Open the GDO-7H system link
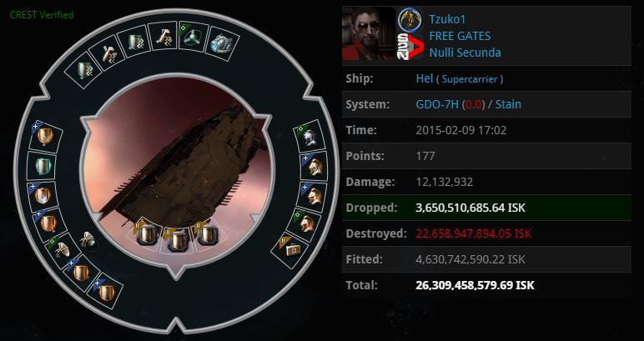 [437, 104]
